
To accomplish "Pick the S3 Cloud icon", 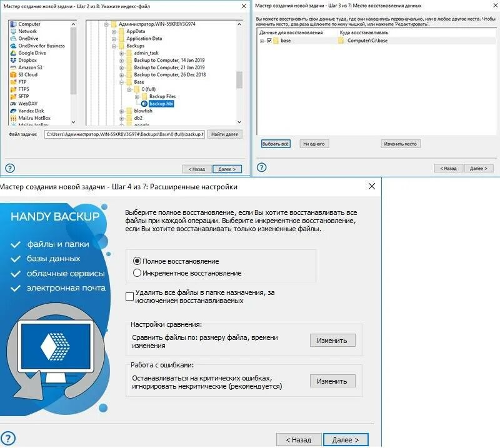I will pyautogui.click(x=13, y=74).
